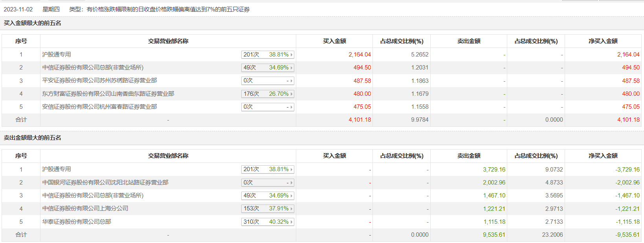Select 487.58 in the 买入金额 column
This screenshot has height=243, width=644.
[362, 81]
